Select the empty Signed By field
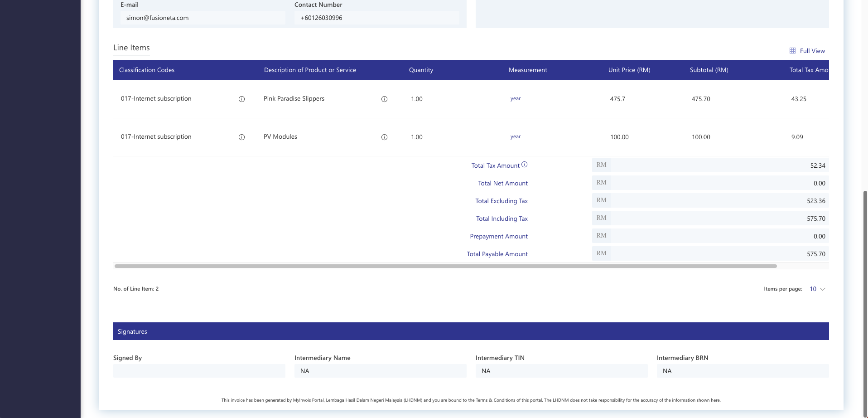 [199, 371]
